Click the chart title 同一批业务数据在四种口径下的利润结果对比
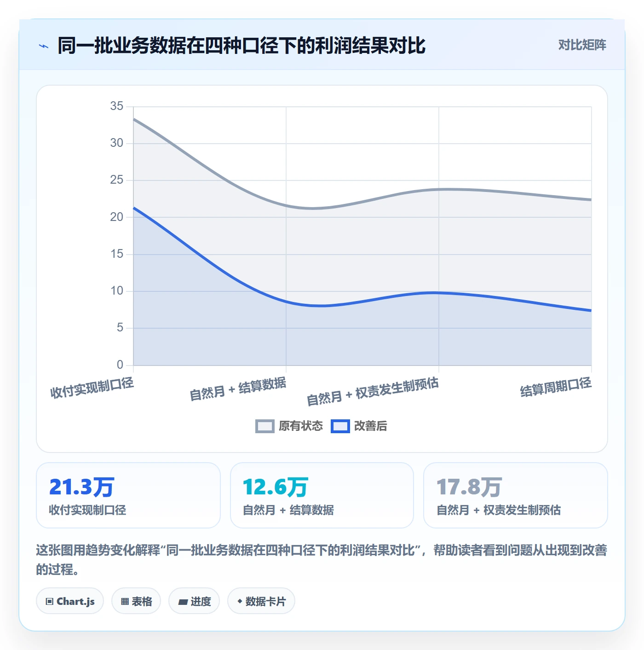Viewport: 644px width, 650px height. point(241,46)
